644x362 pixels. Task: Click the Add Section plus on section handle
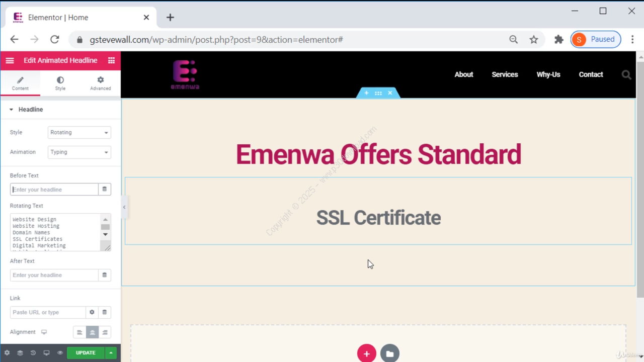366,93
